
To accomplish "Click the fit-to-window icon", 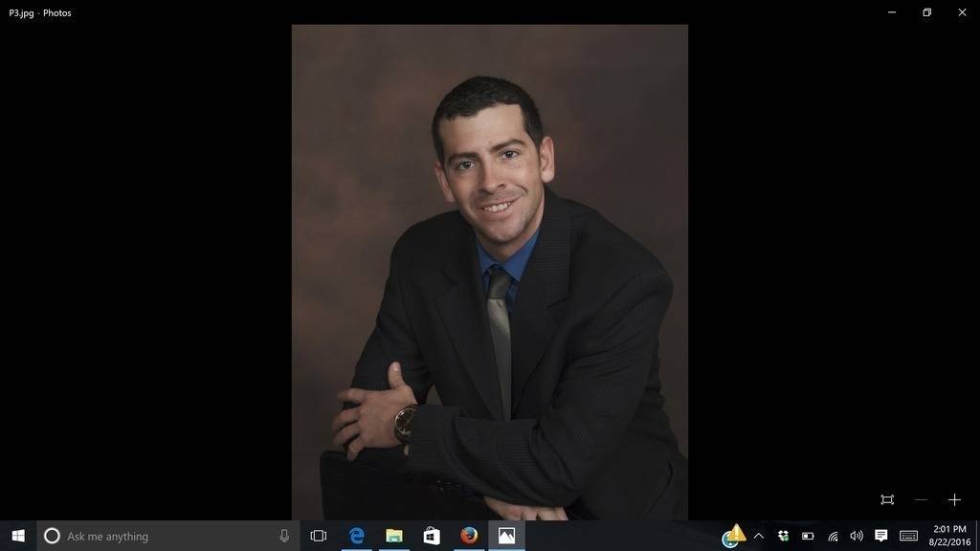I will coord(887,499).
